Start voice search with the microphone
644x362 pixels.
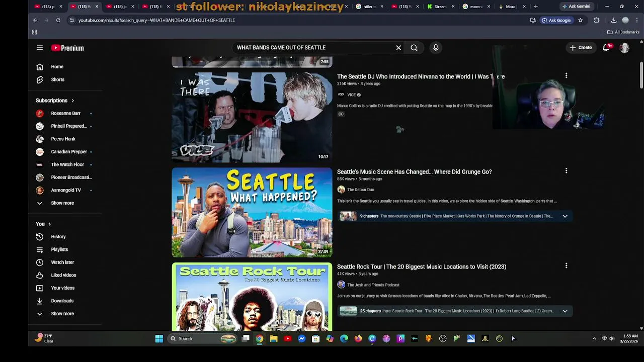tap(436, 48)
